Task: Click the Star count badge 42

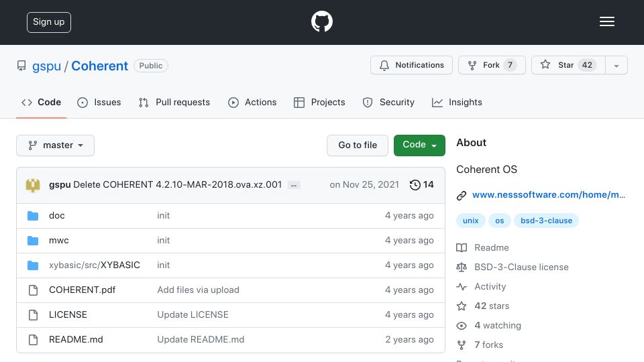Action: (587, 65)
